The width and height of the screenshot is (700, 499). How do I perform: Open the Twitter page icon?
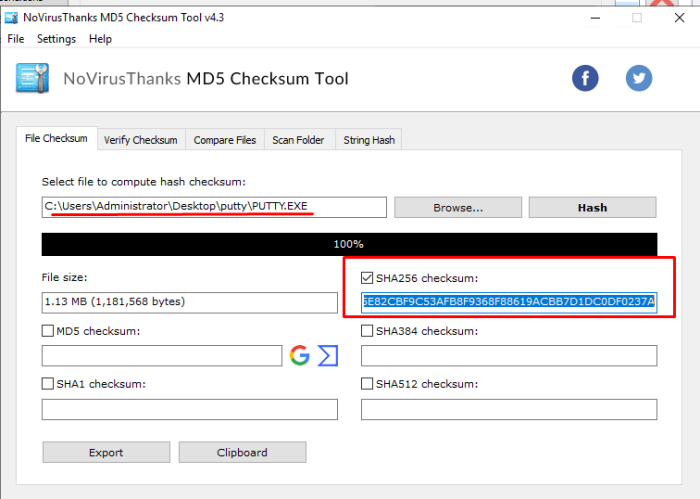click(639, 78)
